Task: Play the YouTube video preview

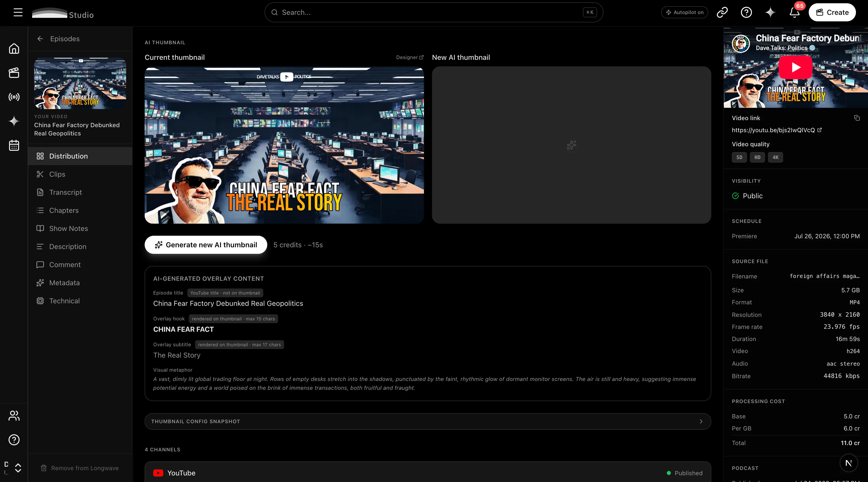Action: coord(795,67)
